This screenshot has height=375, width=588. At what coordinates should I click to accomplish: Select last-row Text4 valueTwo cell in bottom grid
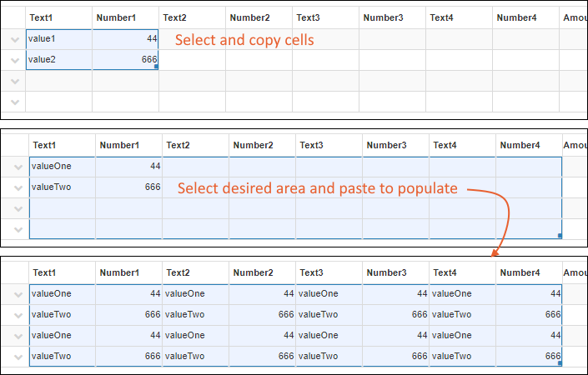(x=462, y=357)
